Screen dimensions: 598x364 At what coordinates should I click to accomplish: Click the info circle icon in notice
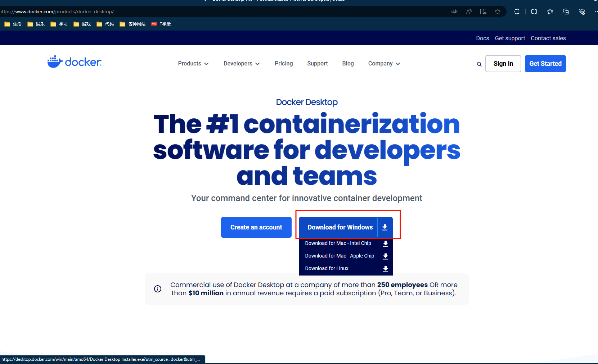(158, 289)
